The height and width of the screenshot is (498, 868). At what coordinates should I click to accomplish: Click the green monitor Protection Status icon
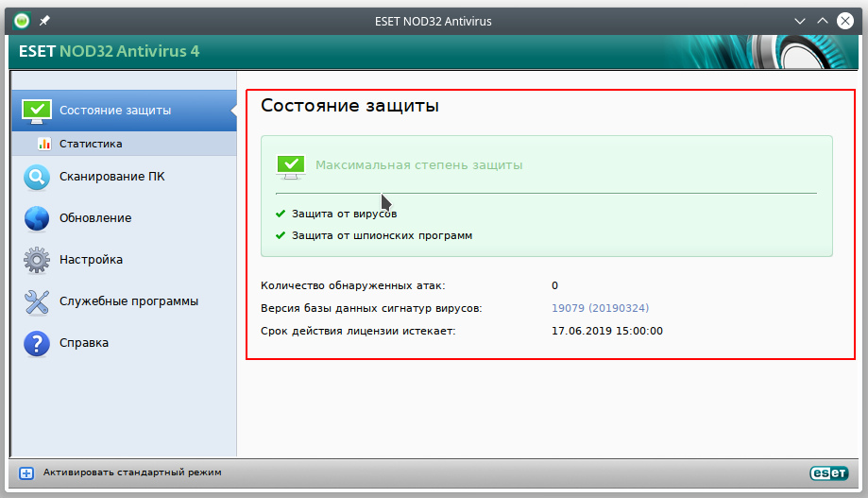coord(37,111)
